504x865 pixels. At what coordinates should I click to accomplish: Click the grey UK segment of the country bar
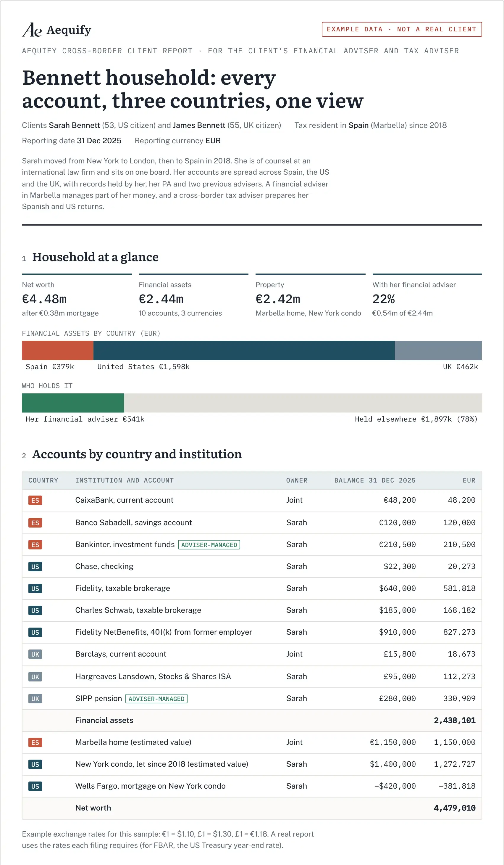(439, 350)
